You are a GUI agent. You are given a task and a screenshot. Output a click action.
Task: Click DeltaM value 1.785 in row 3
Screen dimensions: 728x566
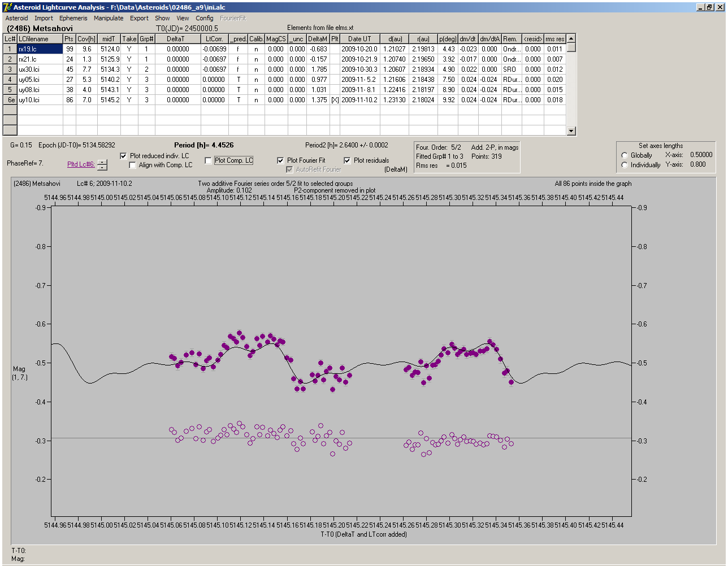(x=318, y=69)
